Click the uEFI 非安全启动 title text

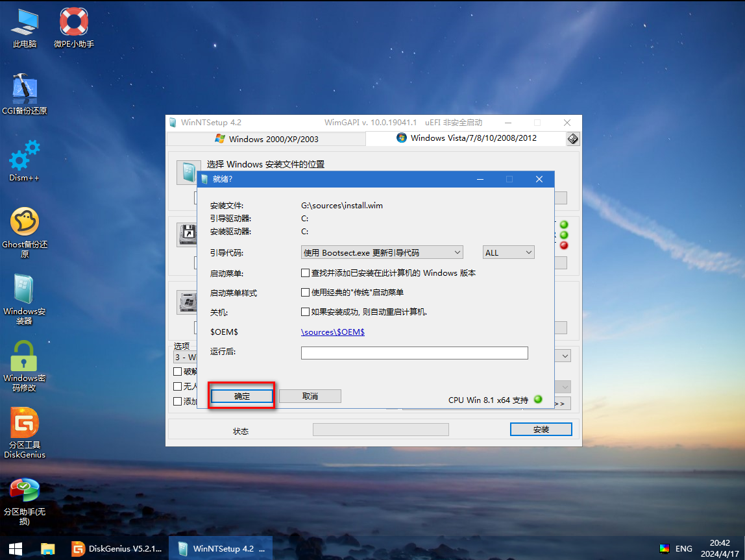tap(453, 123)
